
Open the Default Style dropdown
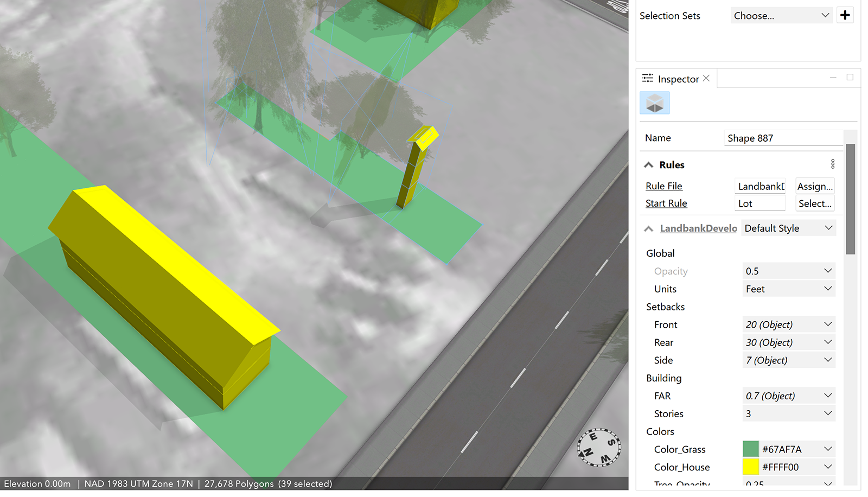coord(788,228)
